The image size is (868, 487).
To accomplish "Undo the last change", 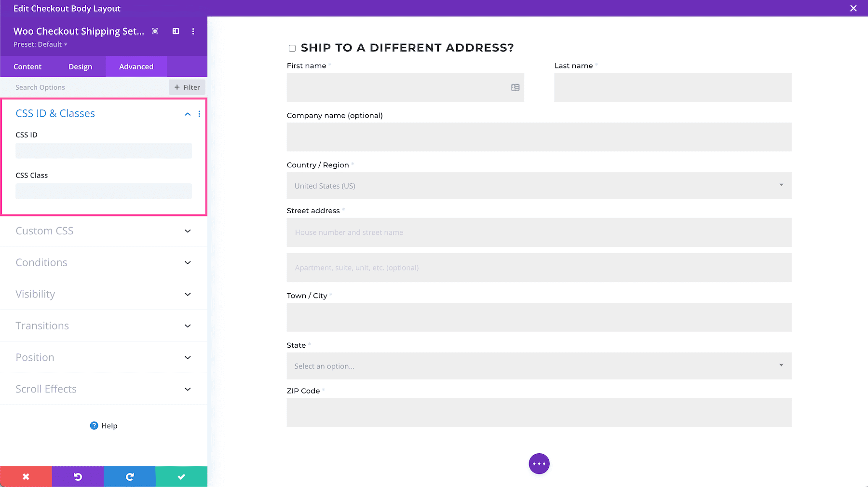I will pos(77,476).
